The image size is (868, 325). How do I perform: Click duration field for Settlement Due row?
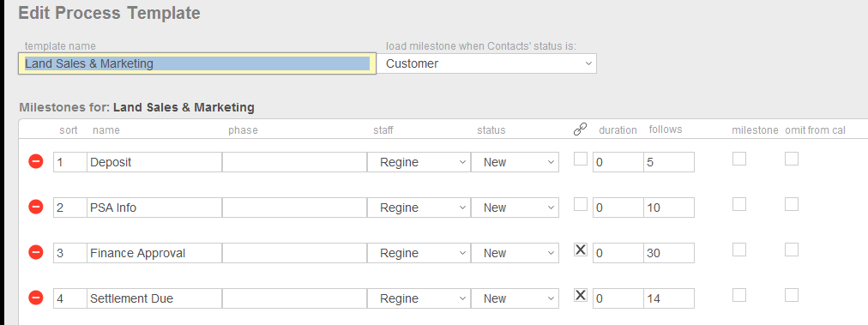[618, 298]
